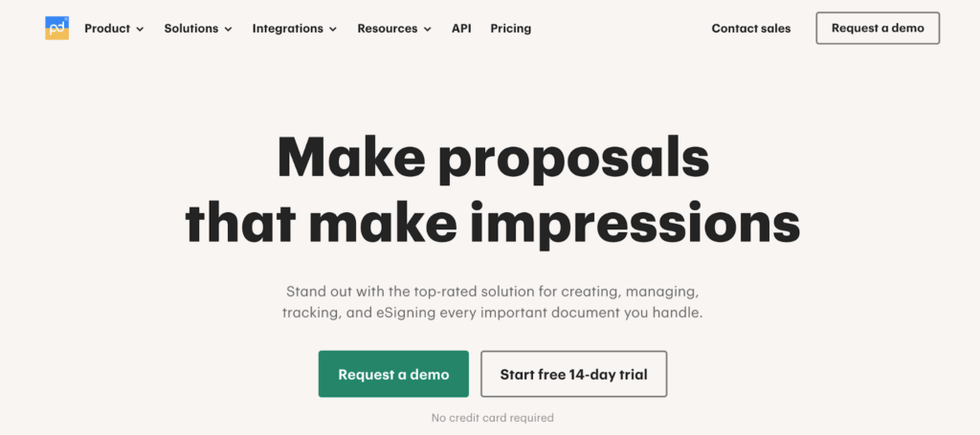980x435 pixels.
Task: Start the free 14-day trial
Action: point(573,374)
